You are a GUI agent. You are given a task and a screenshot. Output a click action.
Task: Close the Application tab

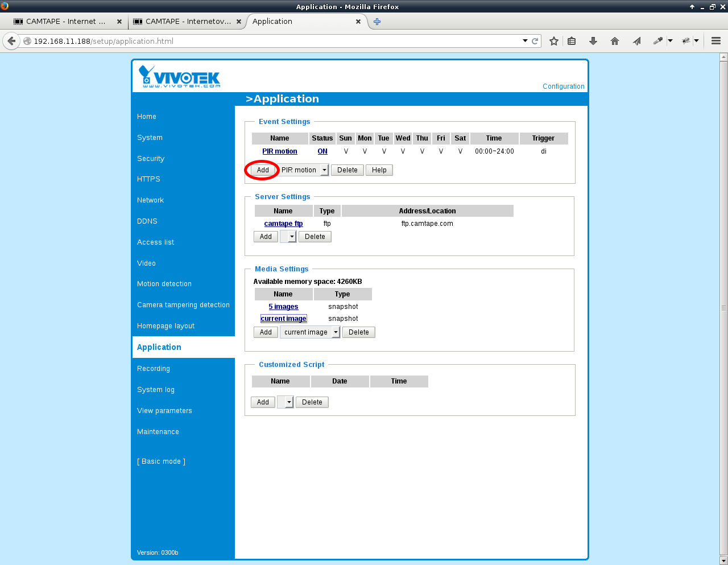pos(358,22)
